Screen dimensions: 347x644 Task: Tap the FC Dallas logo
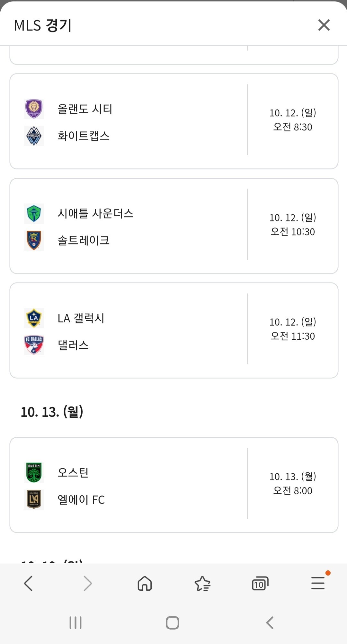(x=34, y=345)
